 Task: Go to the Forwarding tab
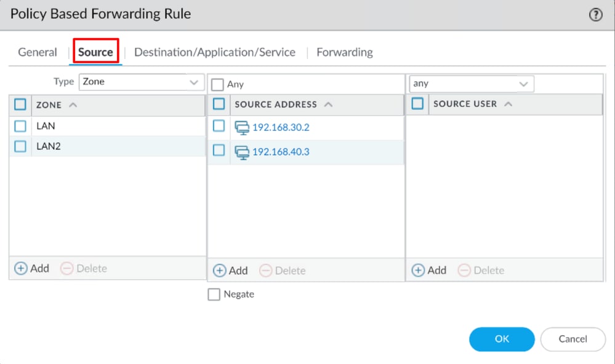pyautogui.click(x=345, y=52)
